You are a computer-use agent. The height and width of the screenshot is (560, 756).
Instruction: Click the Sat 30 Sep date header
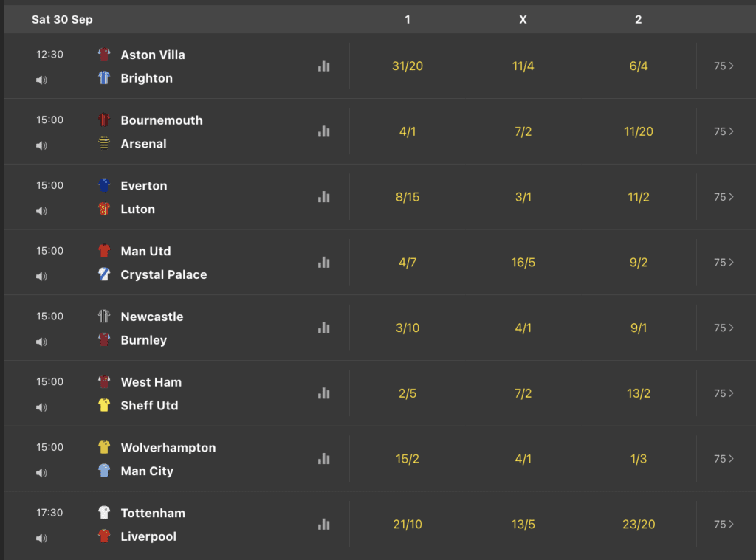point(62,19)
